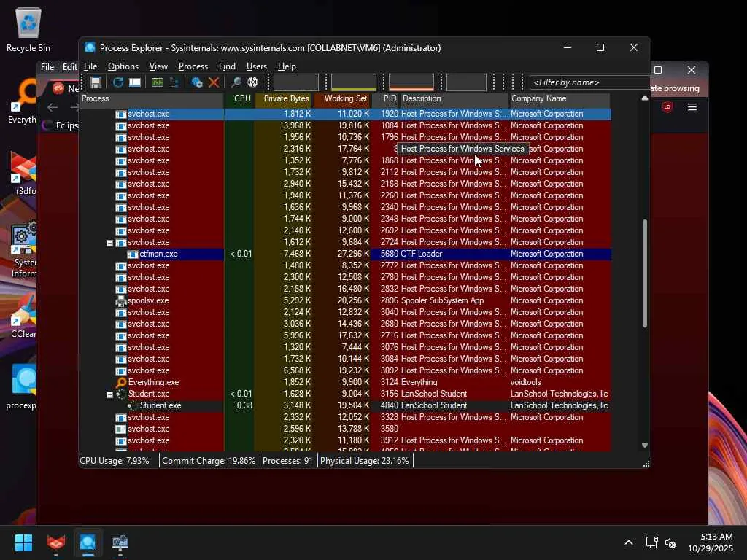
Task: Open the View menu
Action: coord(158,66)
